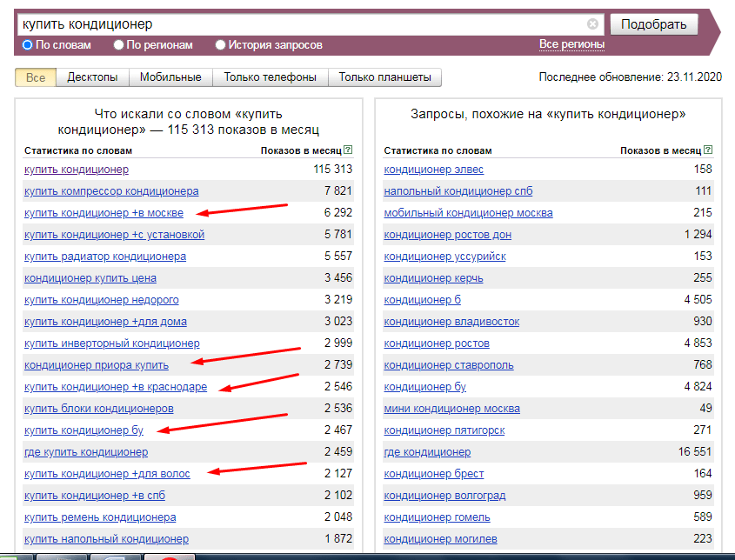Open 'мини кондиционер москва' similar query
This screenshot has height=560, width=735.
click(452, 409)
